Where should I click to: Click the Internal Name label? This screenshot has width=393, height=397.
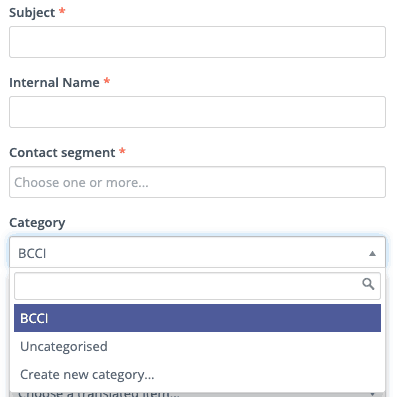(x=54, y=82)
